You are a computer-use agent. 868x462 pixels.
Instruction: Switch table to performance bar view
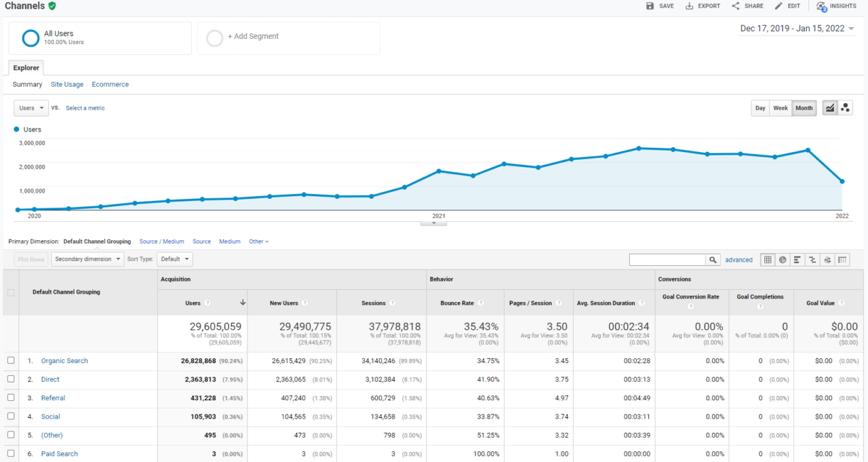pyautogui.click(x=797, y=260)
